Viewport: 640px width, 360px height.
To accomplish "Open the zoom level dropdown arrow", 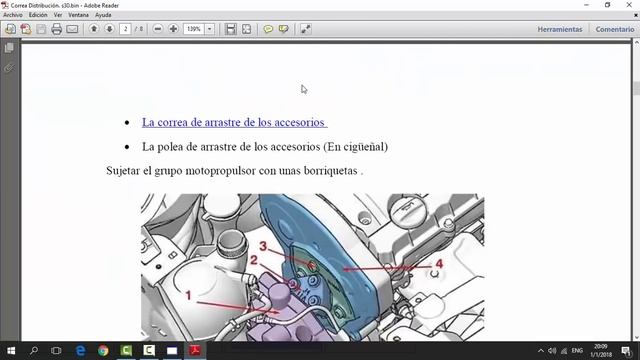I will coord(209,29).
